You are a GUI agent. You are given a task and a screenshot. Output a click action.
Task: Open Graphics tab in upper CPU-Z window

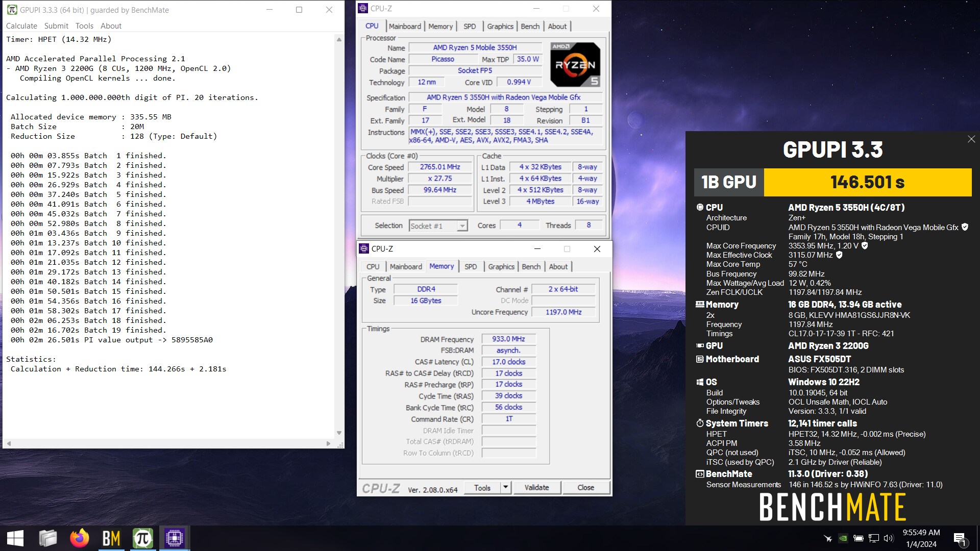pos(500,27)
